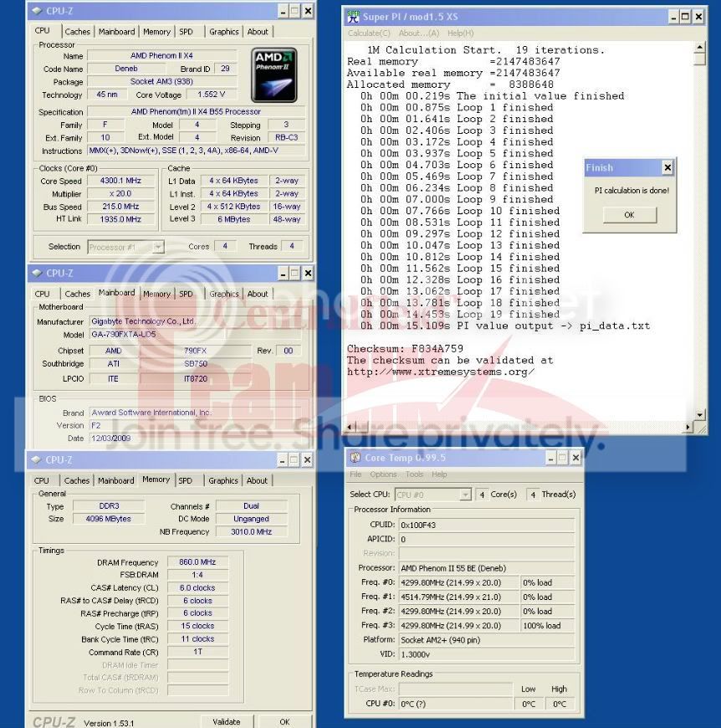Screen dimensions: 721x728
Task: Minimize the Core Temp window
Action: pos(550,458)
